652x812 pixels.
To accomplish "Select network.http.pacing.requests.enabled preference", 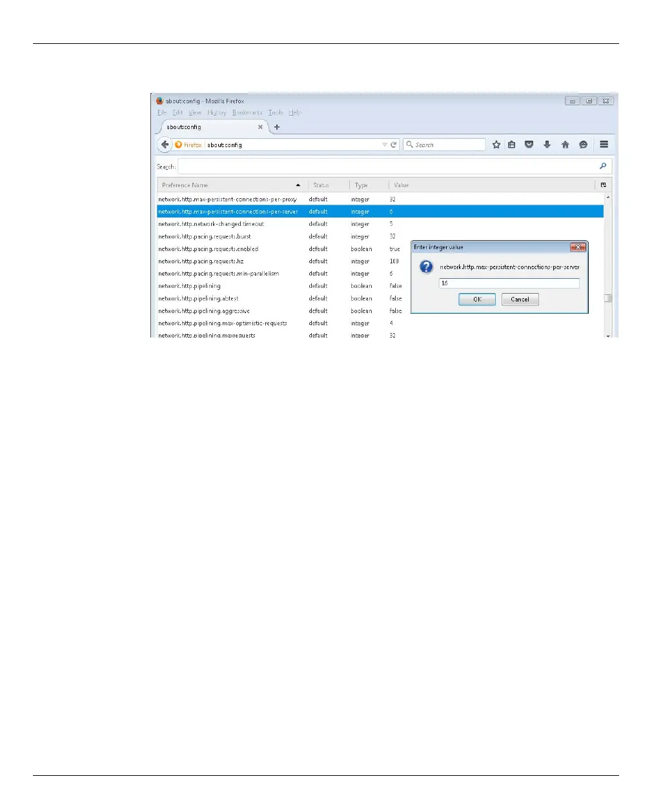I will (209, 249).
